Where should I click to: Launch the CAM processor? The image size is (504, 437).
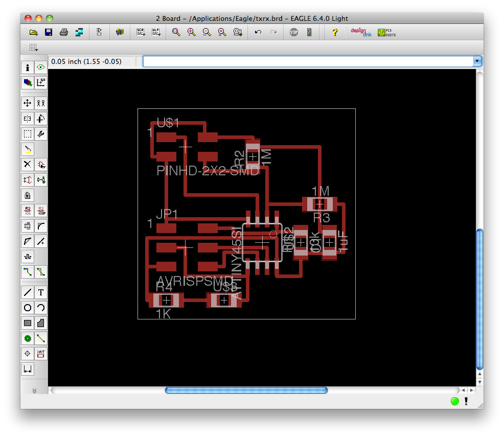79,32
